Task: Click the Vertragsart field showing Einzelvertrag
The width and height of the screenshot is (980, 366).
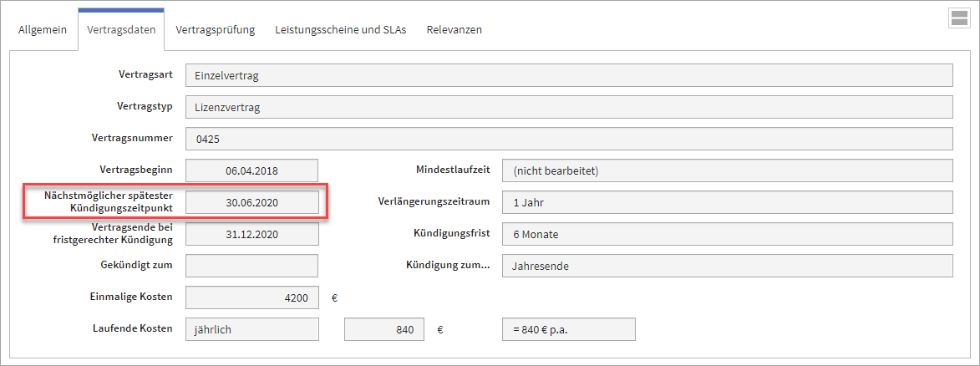Action: 568,75
